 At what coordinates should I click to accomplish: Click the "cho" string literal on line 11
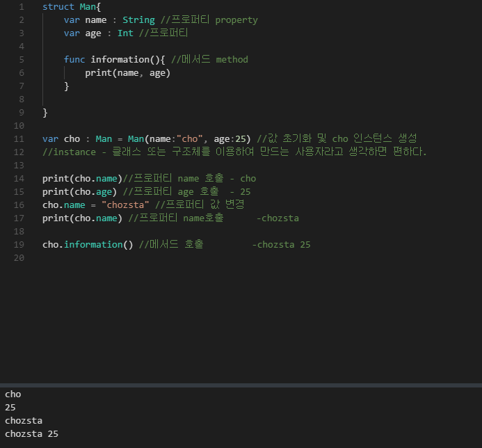point(190,139)
